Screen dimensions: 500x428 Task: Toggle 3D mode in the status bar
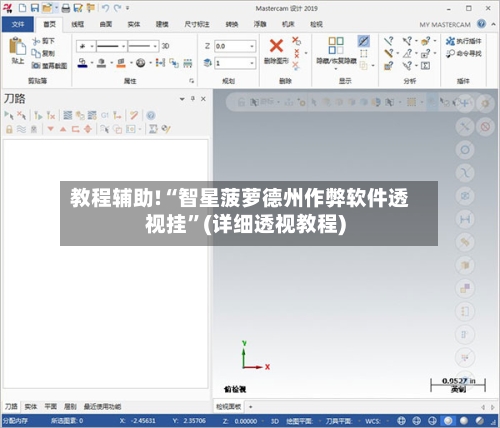click(275, 421)
